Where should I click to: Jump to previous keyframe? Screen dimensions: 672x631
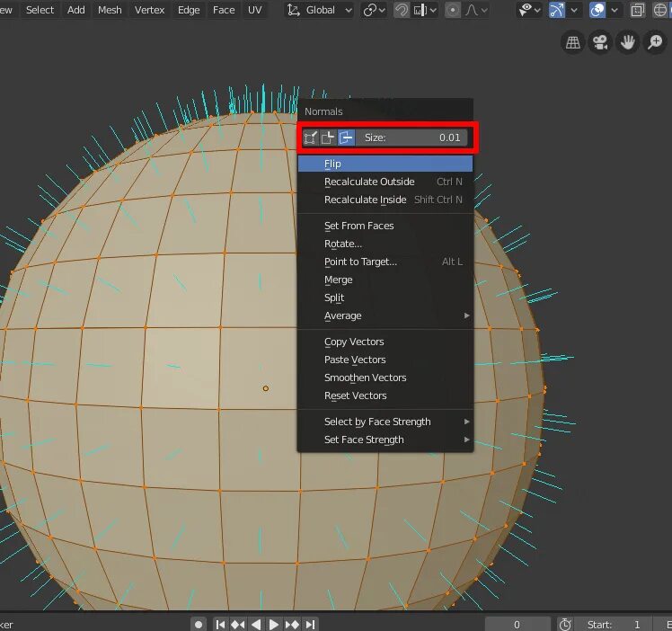(238, 625)
